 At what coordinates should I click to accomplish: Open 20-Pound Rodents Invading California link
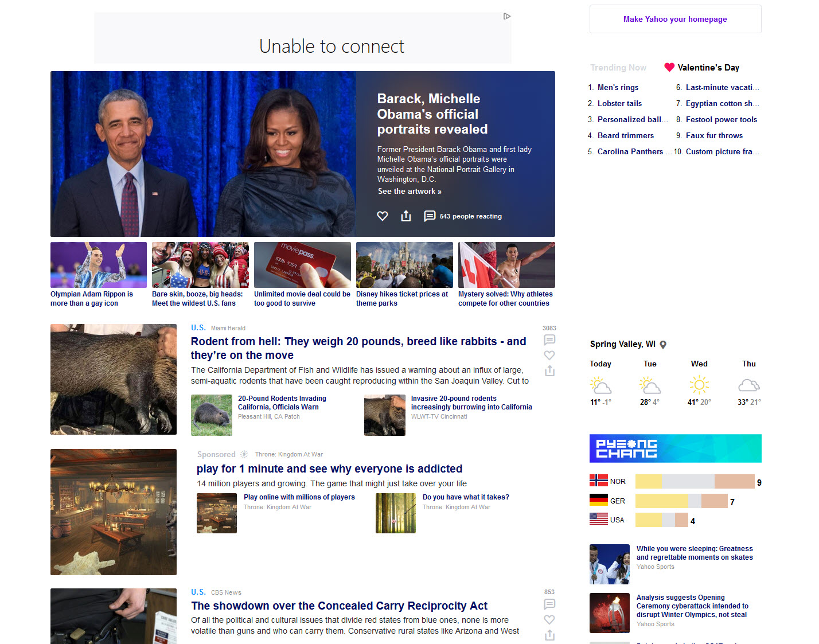(282, 403)
